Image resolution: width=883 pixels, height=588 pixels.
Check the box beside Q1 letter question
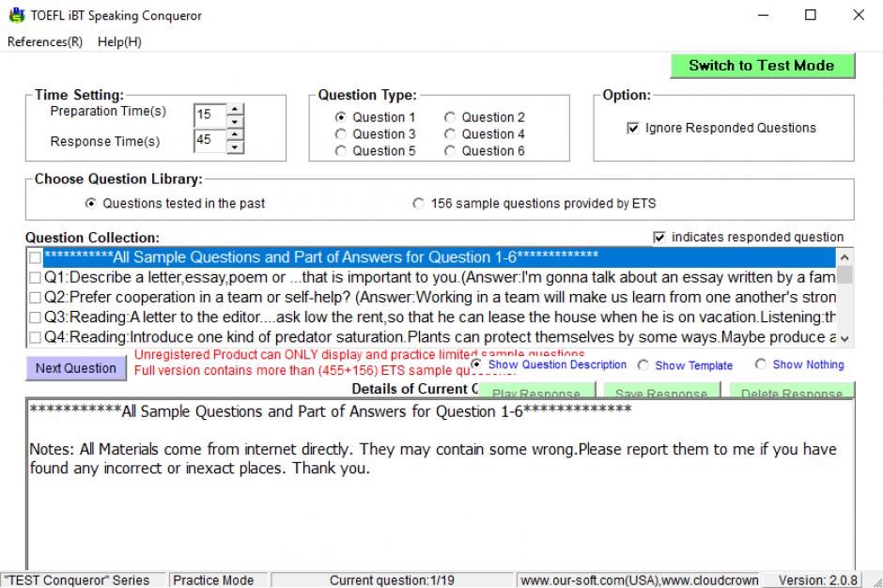pos(35,277)
